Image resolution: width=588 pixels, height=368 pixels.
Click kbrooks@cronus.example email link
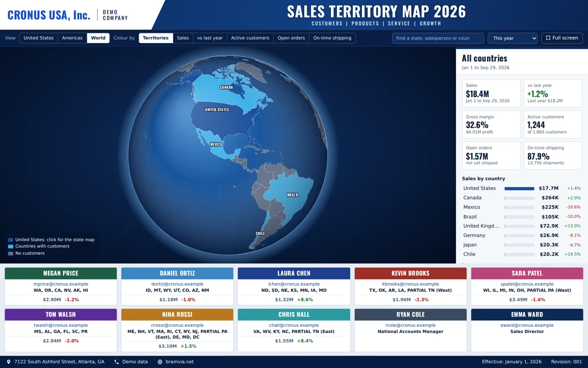(410, 284)
